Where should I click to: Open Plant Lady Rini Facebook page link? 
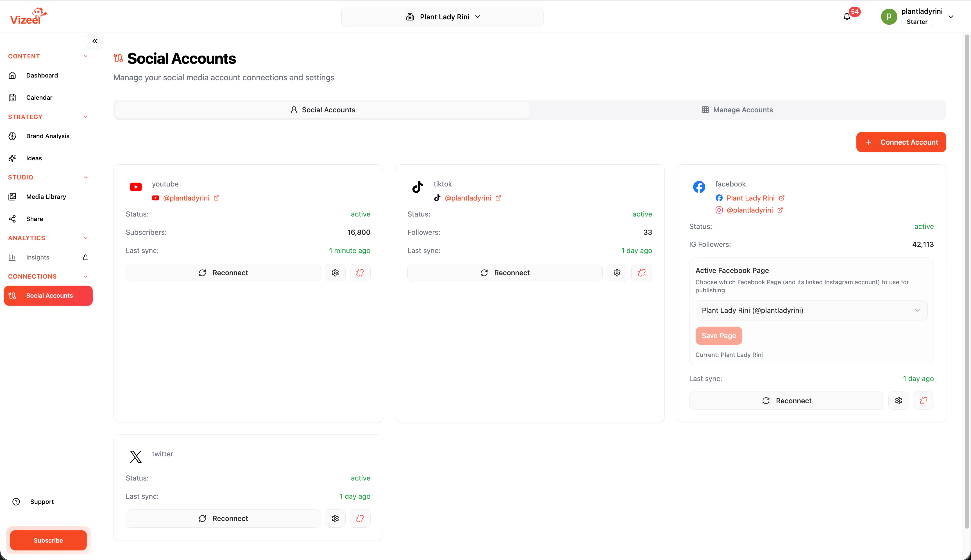(750, 198)
